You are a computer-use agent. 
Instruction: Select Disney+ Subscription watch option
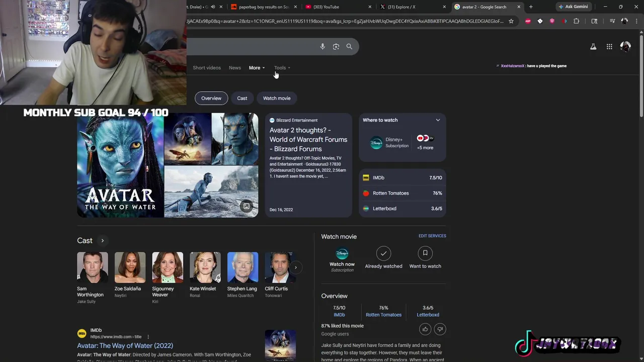tap(389, 143)
